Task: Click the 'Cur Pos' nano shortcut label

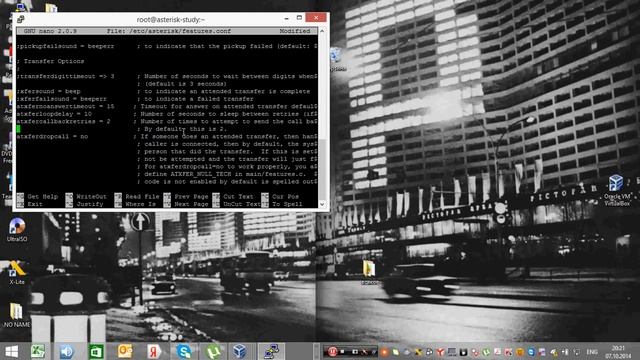Action: 285,197
